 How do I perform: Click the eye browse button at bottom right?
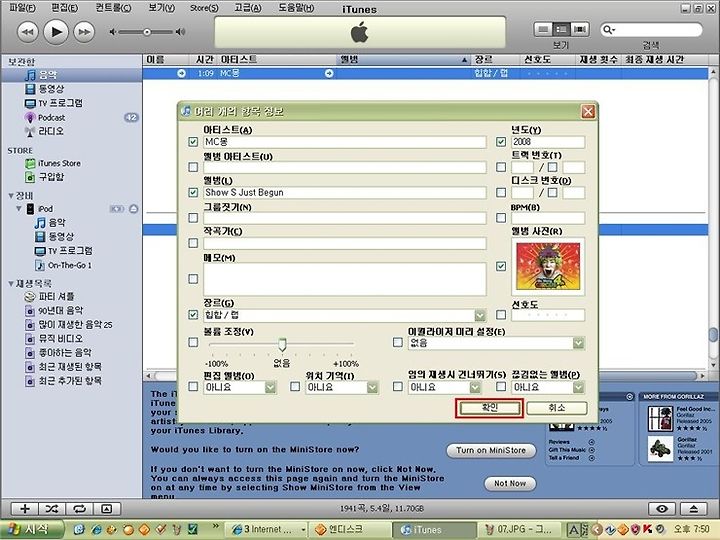(x=662, y=509)
